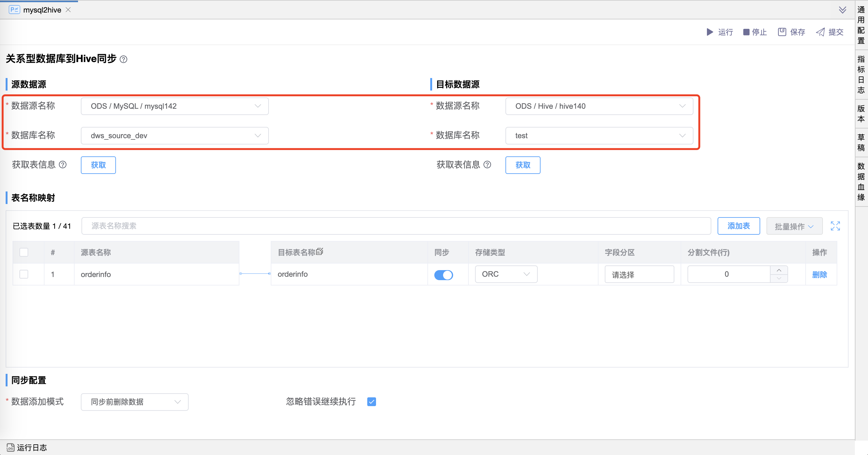Click edit icon beside 目标表名称 header

pos(320,251)
